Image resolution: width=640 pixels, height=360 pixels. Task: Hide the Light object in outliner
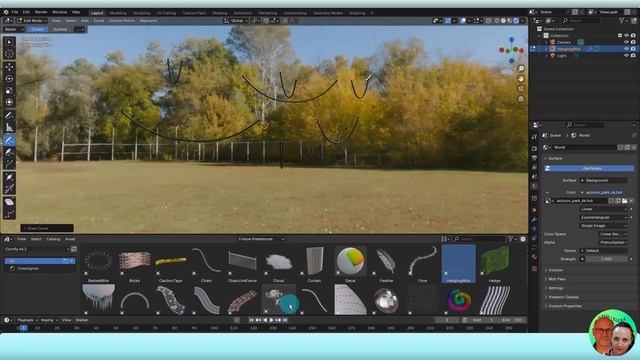tap(626, 56)
